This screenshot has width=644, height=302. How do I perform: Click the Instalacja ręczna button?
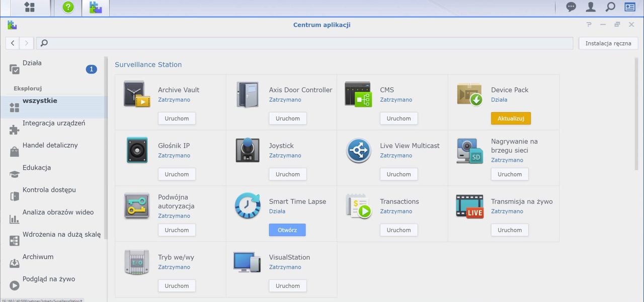[608, 43]
